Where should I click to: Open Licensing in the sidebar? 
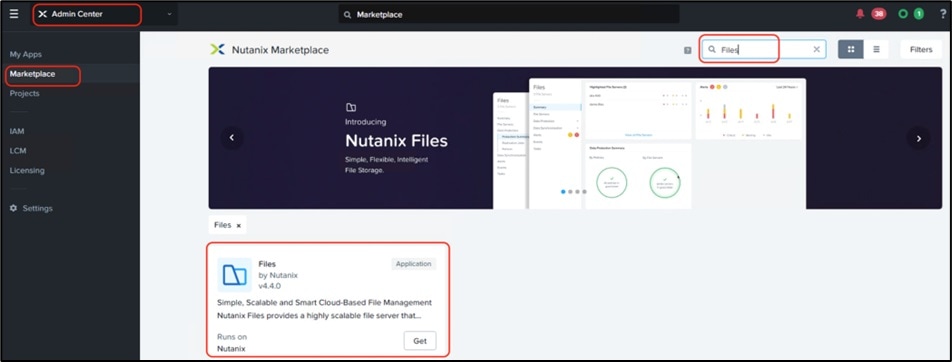(x=27, y=171)
